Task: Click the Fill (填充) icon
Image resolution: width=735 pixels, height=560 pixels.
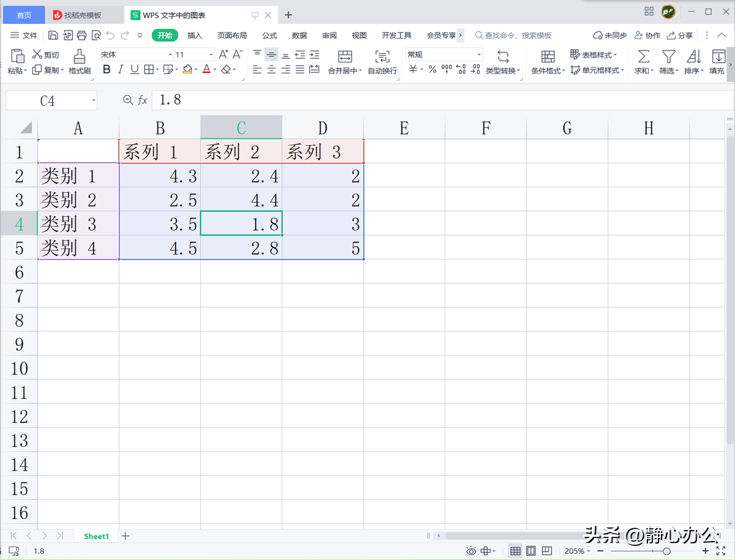Action: (718, 57)
